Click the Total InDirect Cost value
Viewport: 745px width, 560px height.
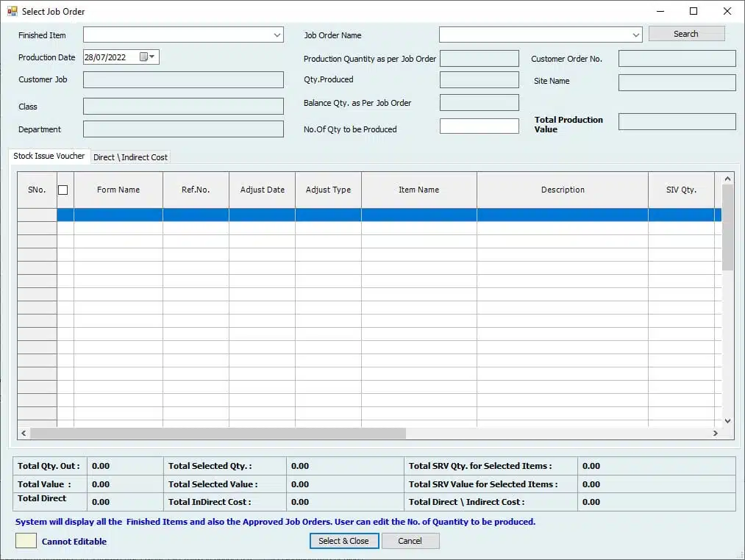point(300,502)
